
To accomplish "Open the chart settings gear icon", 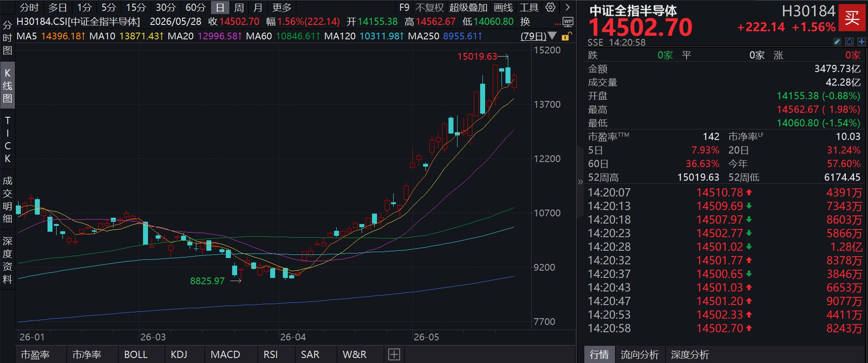I will tap(550, 7).
